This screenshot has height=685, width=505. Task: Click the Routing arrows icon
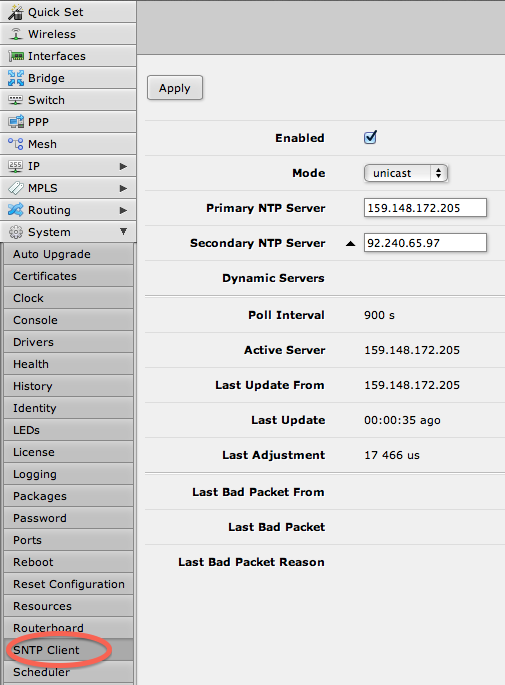click(x=16, y=210)
